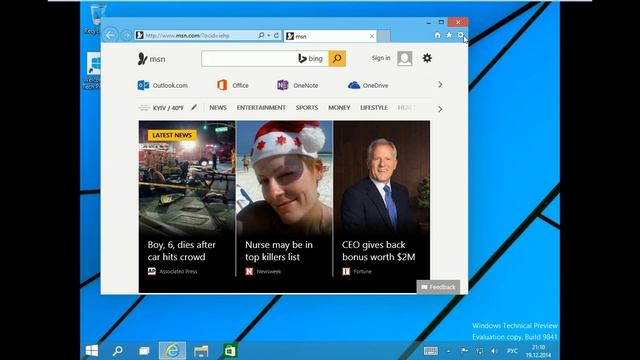Open Favorites star icon

tap(449, 35)
